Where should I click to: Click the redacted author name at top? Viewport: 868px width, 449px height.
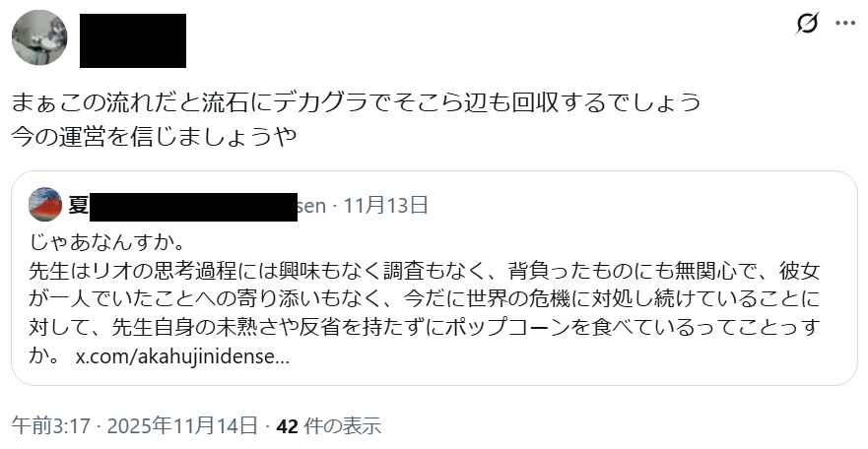pyautogui.click(x=133, y=40)
